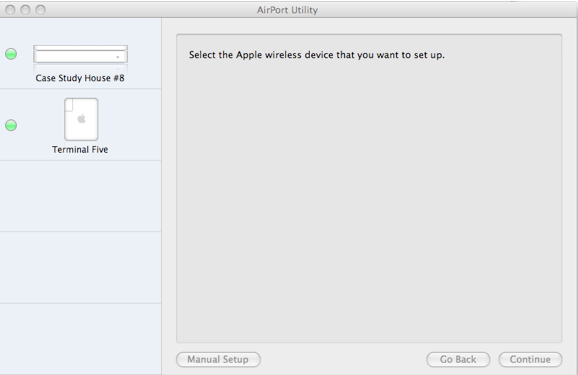The width and height of the screenshot is (578, 375).
Task: Click the AirPort Utility window title
Action: 288,10
